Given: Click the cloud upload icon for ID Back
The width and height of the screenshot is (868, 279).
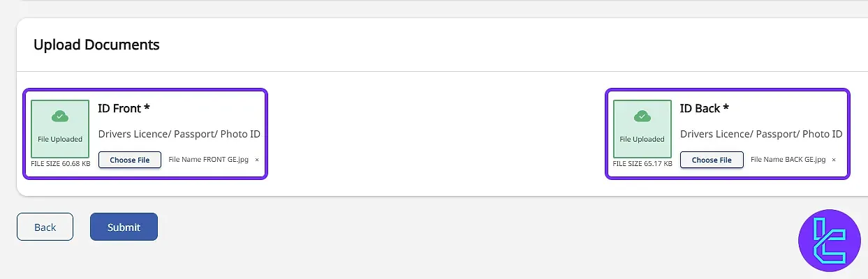Looking at the screenshot, I should 642,116.
